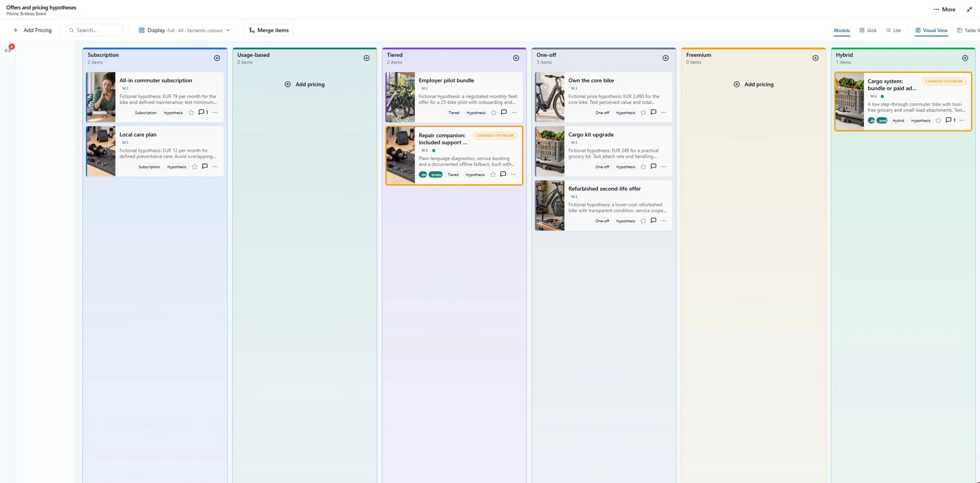
Task: Click CHANGED UPSTREAM badge on Cargo system
Action: point(944,81)
